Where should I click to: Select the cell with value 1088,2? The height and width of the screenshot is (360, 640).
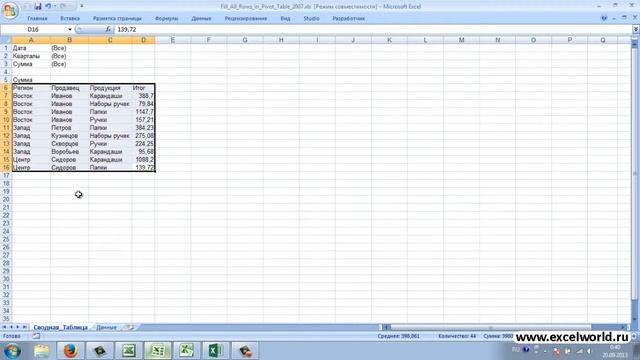click(x=143, y=160)
